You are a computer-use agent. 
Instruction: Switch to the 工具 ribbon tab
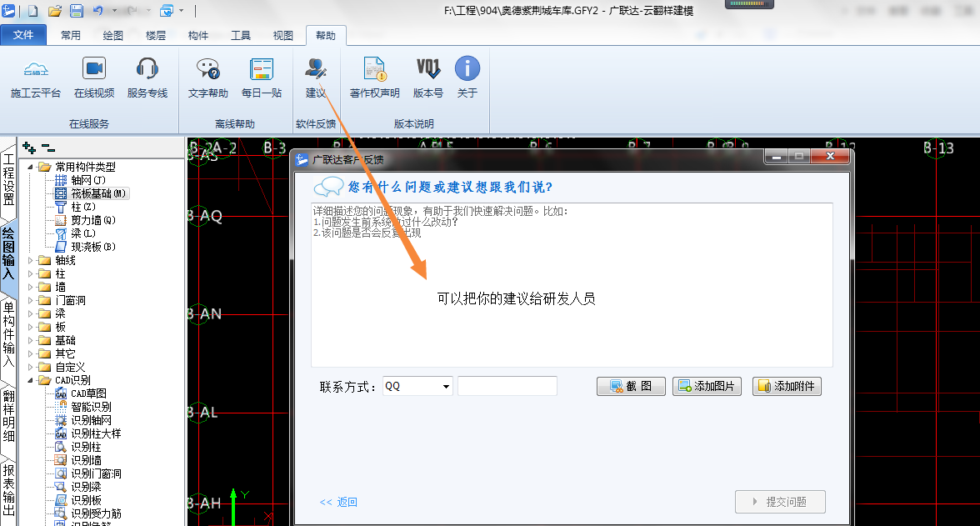coord(241,36)
